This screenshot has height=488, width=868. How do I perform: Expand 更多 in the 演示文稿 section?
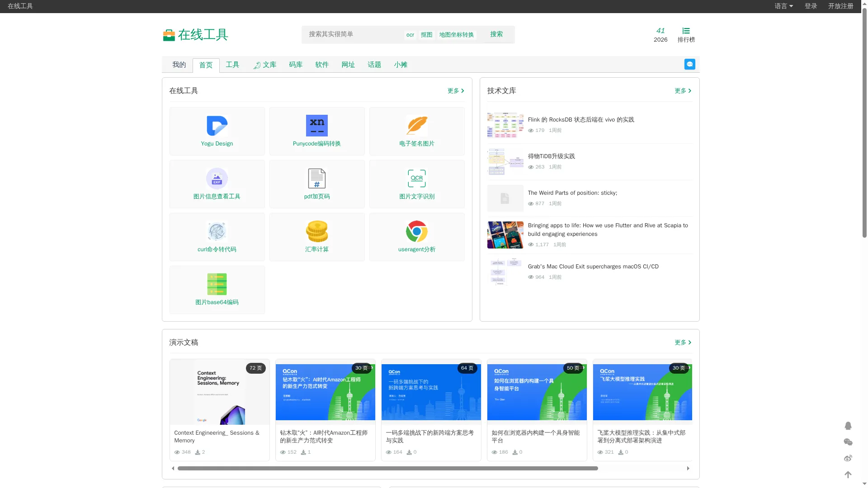click(x=683, y=343)
